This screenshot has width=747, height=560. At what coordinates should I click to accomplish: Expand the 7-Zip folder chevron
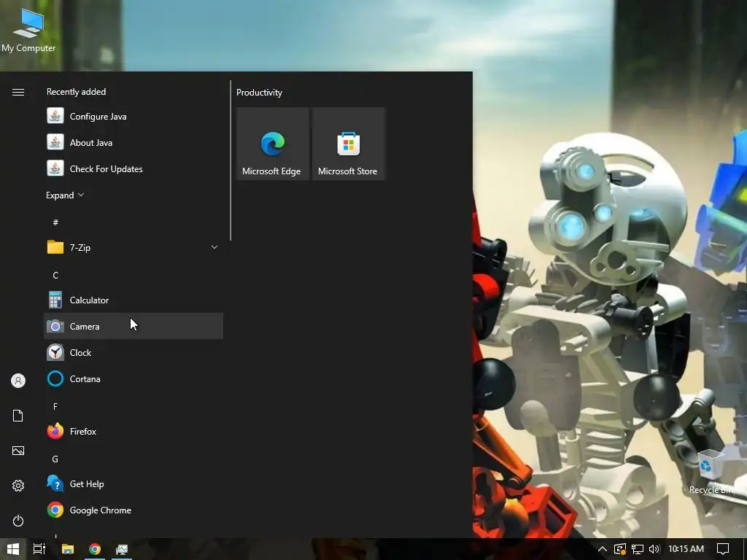tap(214, 247)
